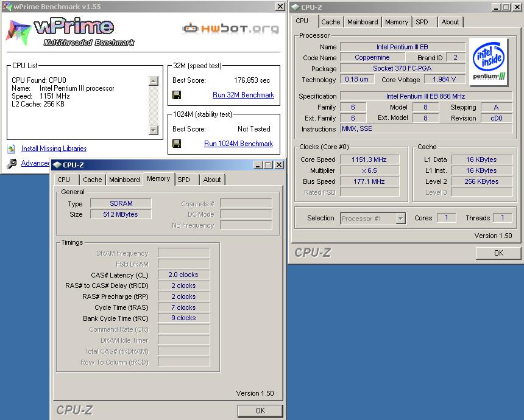Screen dimensions: 524x420
Task: Click the Level 2 cache value 256 KBytes
Action: point(481,181)
